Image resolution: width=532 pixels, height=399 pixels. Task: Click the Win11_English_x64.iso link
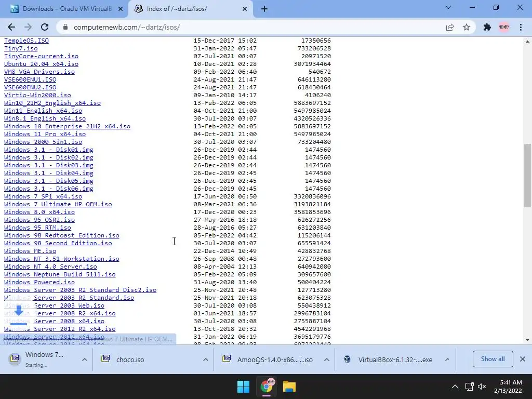[43, 111]
